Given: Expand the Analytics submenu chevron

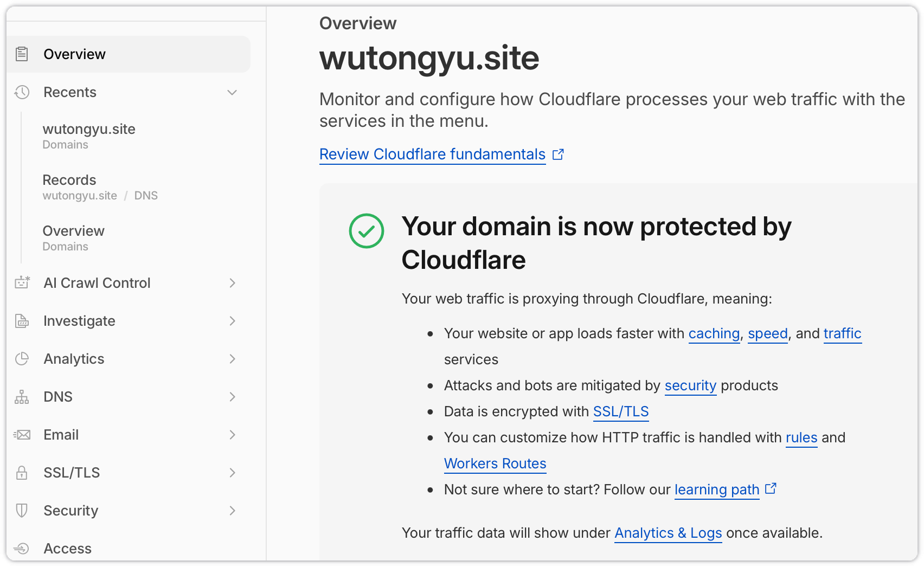Looking at the screenshot, I should pyautogui.click(x=232, y=359).
